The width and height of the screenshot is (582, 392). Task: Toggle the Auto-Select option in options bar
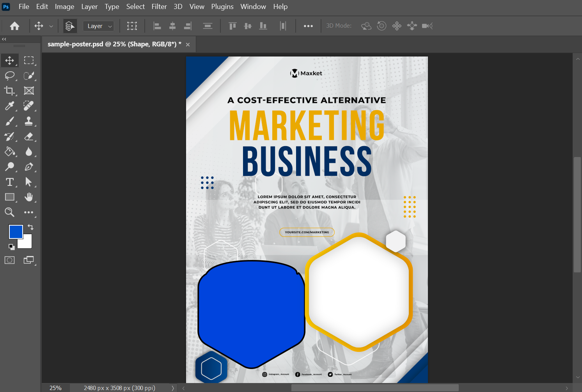(x=70, y=26)
